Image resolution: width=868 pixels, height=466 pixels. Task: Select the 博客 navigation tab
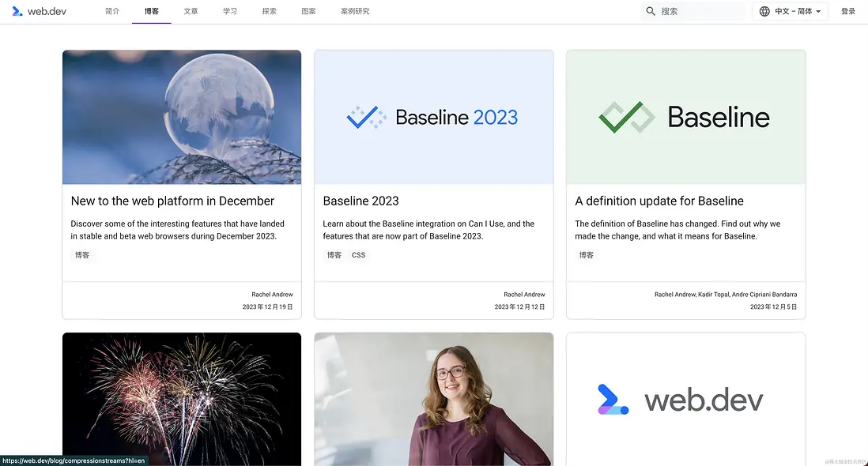click(152, 11)
